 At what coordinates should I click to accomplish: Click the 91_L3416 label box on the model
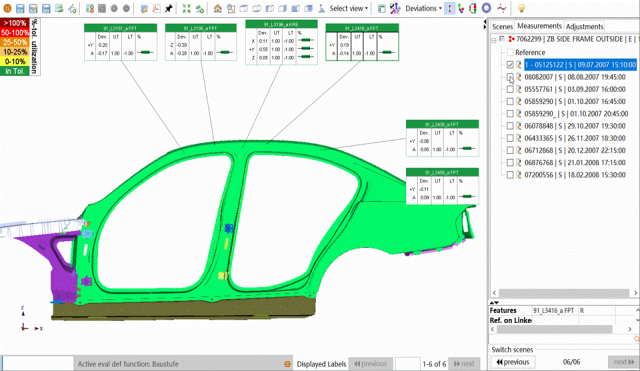[362, 42]
